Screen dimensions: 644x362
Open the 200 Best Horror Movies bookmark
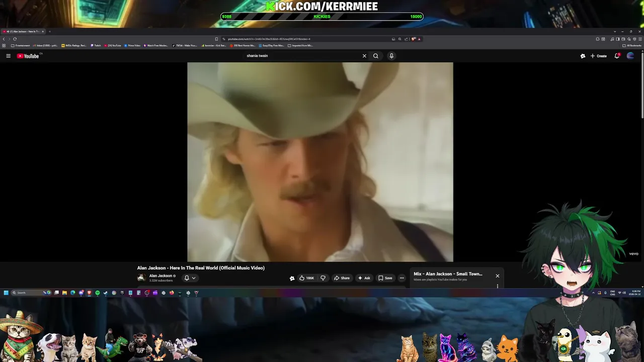point(243,45)
